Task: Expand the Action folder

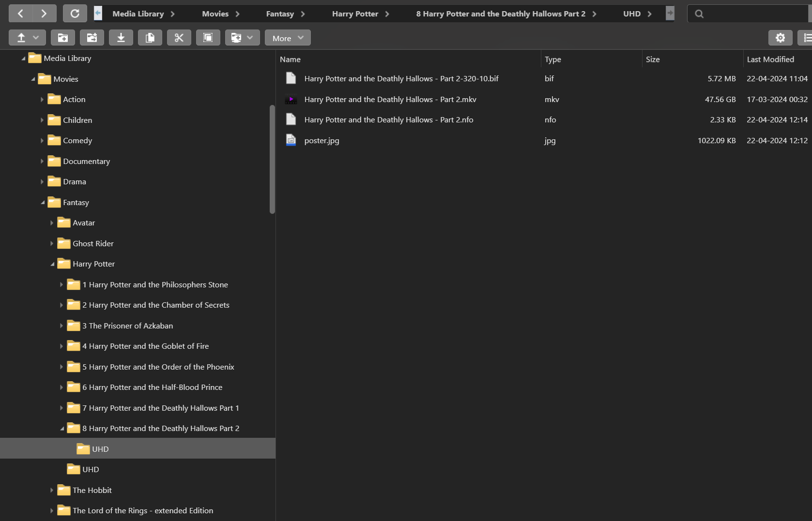Action: coord(42,99)
